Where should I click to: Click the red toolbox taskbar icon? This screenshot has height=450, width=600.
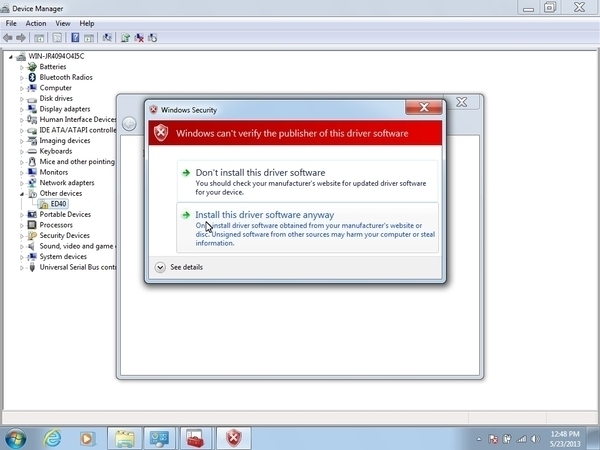(196, 438)
